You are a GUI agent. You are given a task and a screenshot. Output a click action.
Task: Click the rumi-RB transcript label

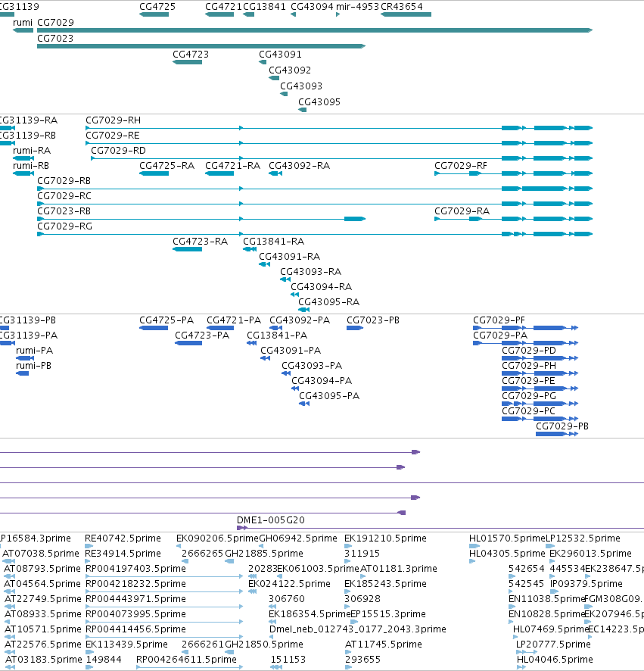[31, 166]
